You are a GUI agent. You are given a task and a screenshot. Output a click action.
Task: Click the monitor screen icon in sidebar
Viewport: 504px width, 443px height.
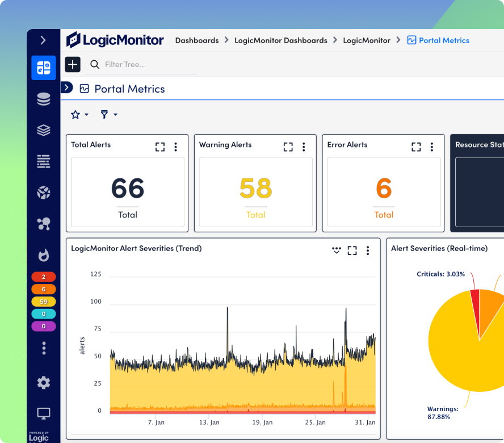click(x=44, y=413)
